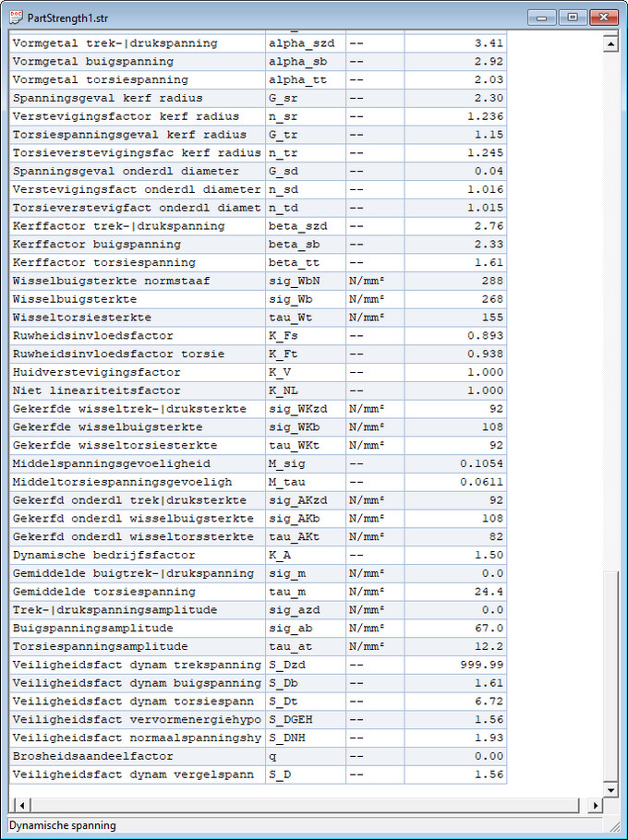Click 'Dynamische spanning' status bar text
Viewport: 628px width, 840px height.
[62, 825]
